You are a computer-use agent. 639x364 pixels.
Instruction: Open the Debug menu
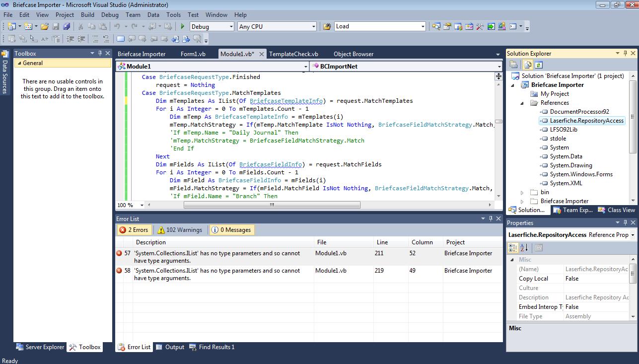click(110, 15)
